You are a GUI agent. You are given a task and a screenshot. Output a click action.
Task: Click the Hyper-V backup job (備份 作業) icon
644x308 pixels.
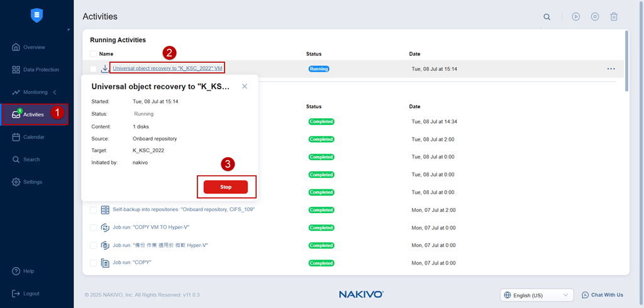pyautogui.click(x=105, y=246)
